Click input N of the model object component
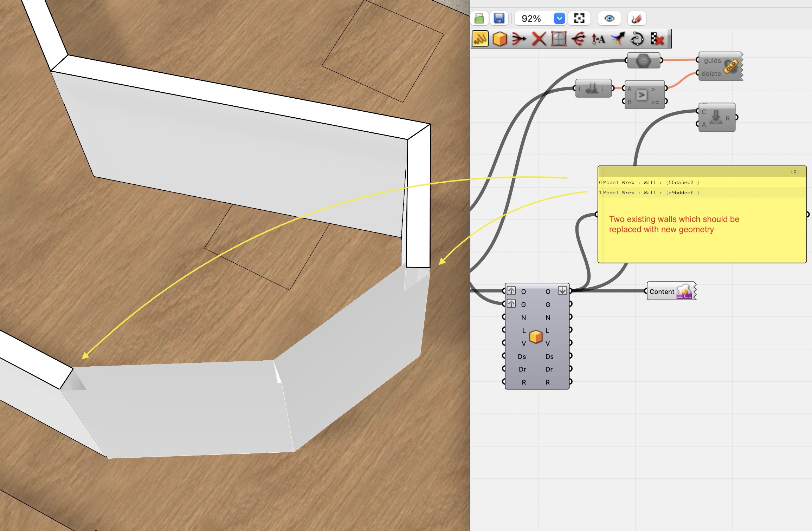This screenshot has width=812, height=531. coord(523,317)
